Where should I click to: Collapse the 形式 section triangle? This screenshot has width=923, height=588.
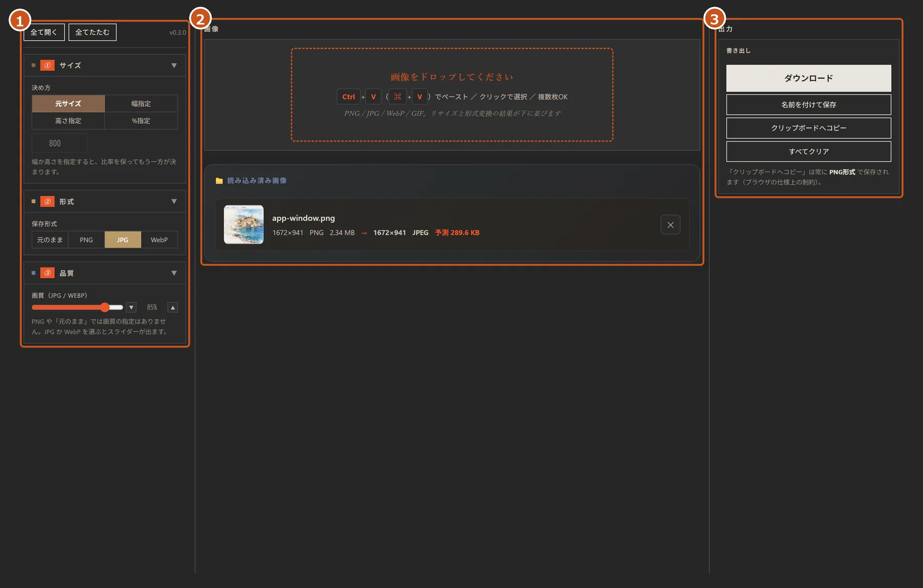[174, 201]
